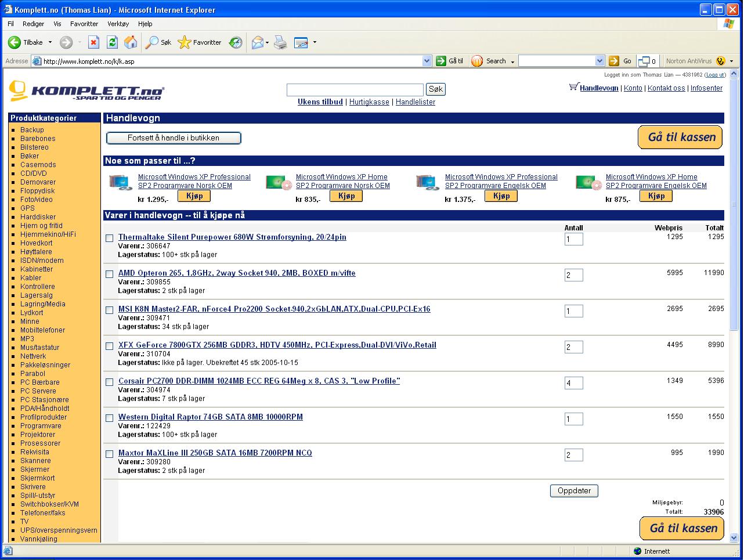Click the Windows XP Home Norsk product image
The image size is (744, 560).
(279, 183)
